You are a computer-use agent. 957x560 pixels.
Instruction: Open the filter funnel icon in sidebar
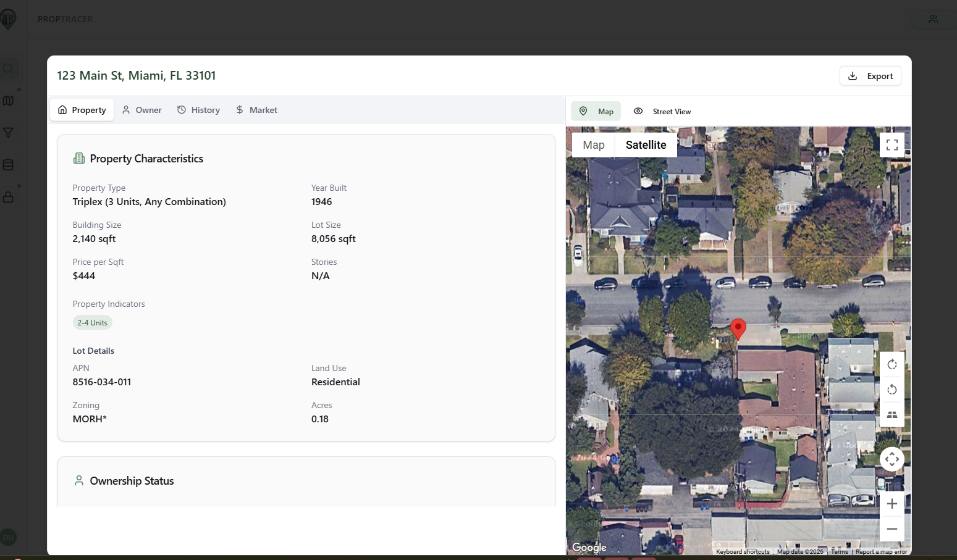click(8, 133)
